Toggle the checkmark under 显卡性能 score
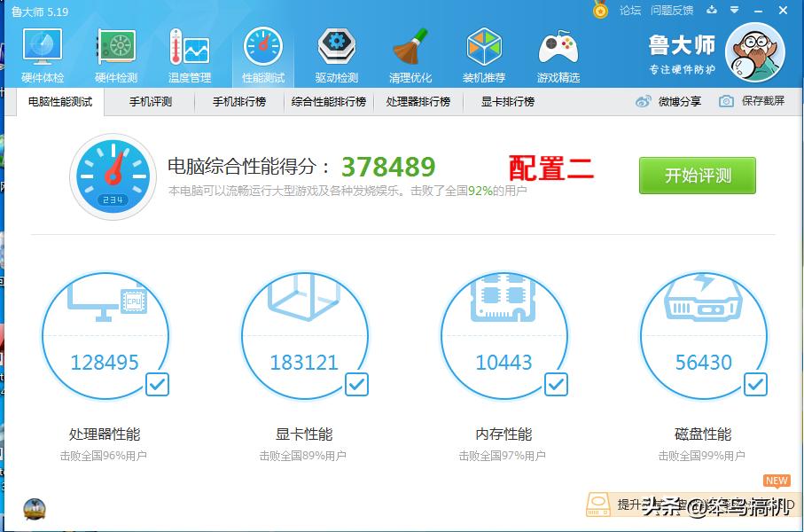 (x=355, y=385)
